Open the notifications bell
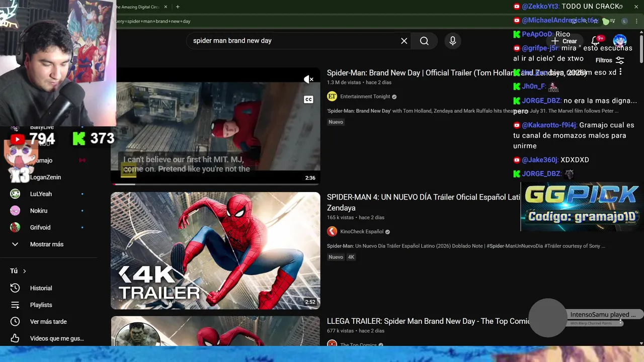Viewport: 644px width, 362px height. click(x=596, y=41)
